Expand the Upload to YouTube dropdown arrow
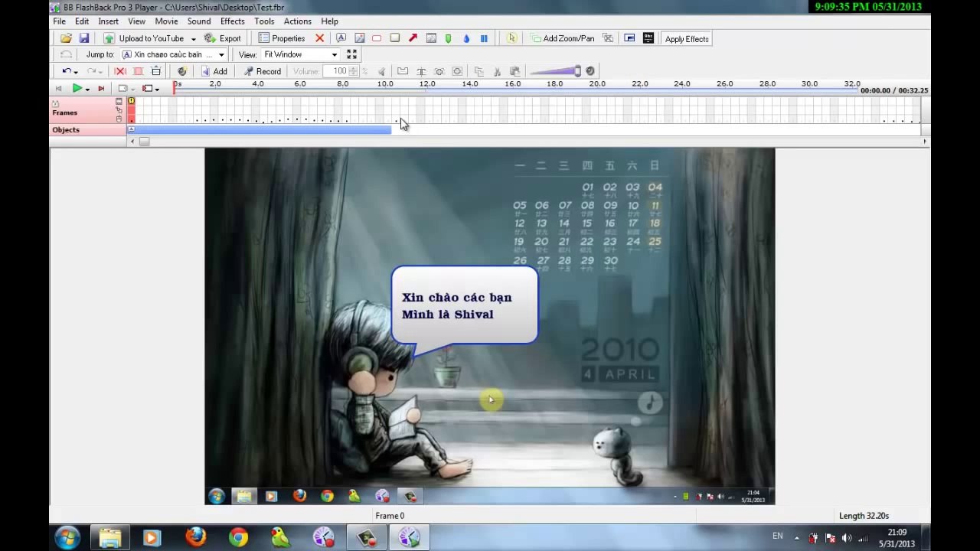 (193, 39)
